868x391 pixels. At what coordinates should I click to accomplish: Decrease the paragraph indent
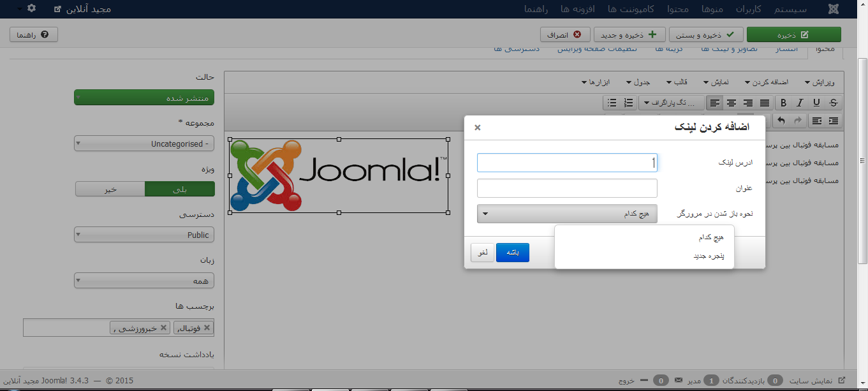[x=817, y=121]
